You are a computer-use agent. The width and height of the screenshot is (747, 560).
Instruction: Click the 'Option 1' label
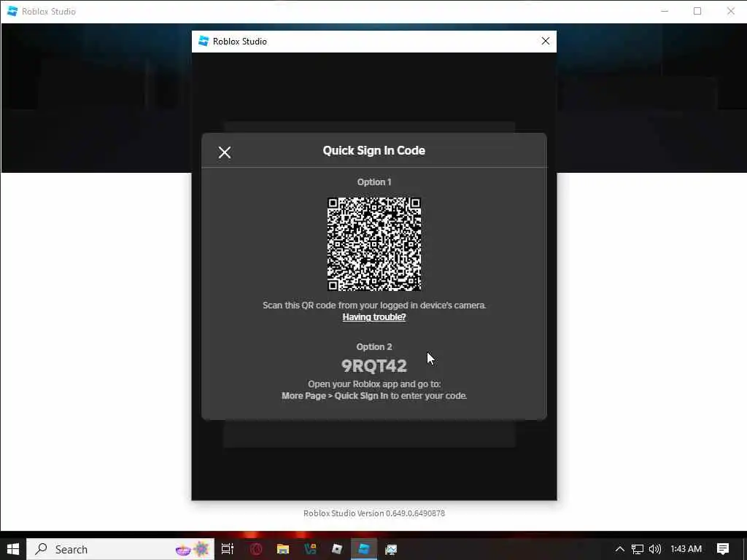click(x=374, y=182)
